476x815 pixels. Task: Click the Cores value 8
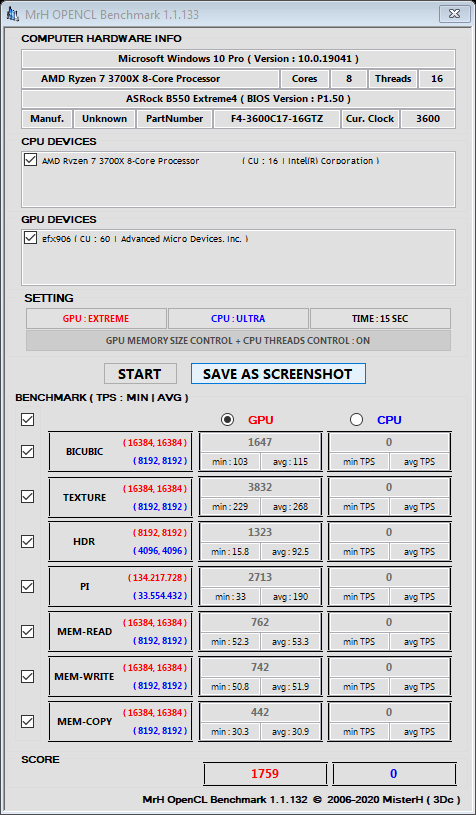[349, 78]
